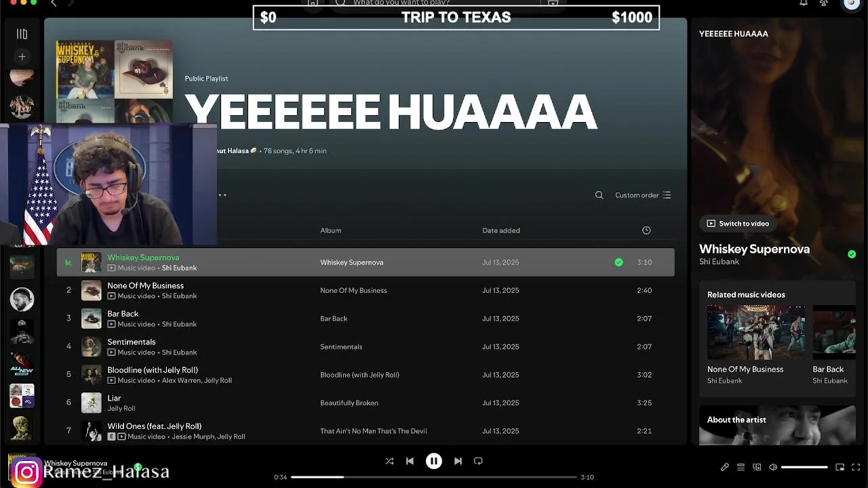
Task: Open Bar Back related music video thumbnail
Action: [834, 332]
